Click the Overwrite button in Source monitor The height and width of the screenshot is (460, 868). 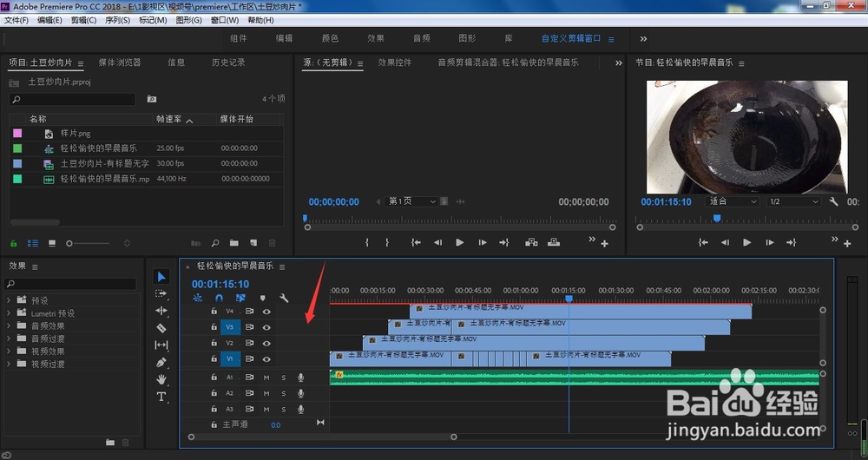point(554,242)
